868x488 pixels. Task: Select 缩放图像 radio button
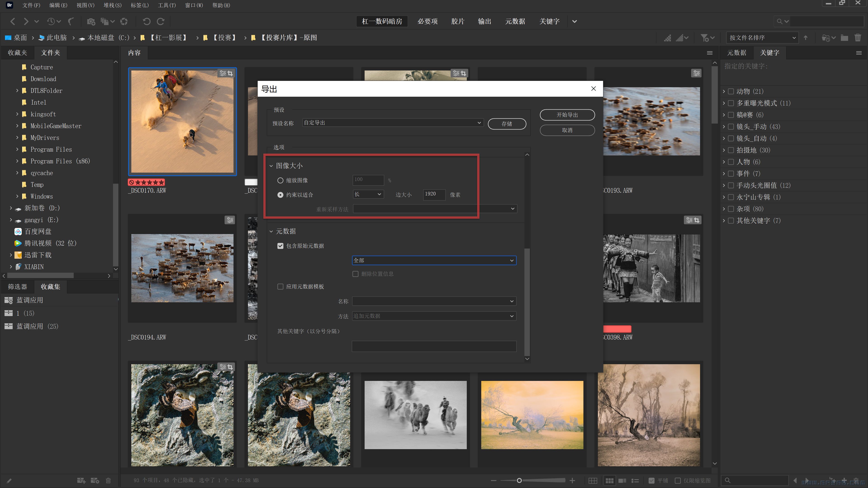(280, 180)
